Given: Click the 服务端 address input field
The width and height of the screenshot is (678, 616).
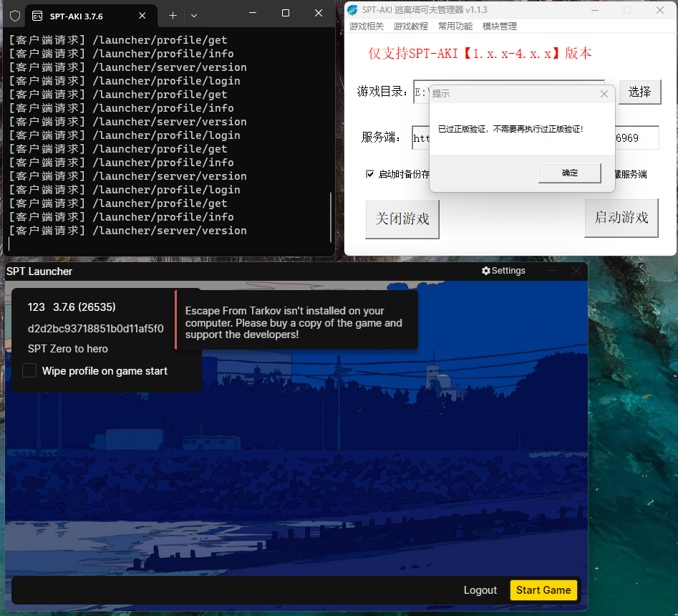Looking at the screenshot, I should [421, 138].
